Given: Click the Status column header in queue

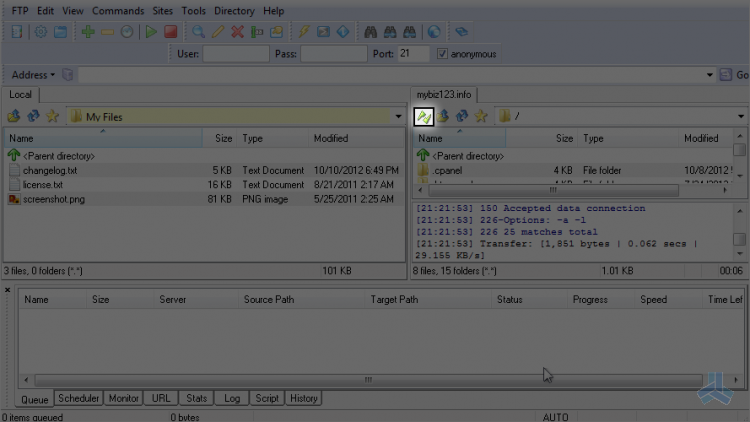Looking at the screenshot, I should (529, 300).
